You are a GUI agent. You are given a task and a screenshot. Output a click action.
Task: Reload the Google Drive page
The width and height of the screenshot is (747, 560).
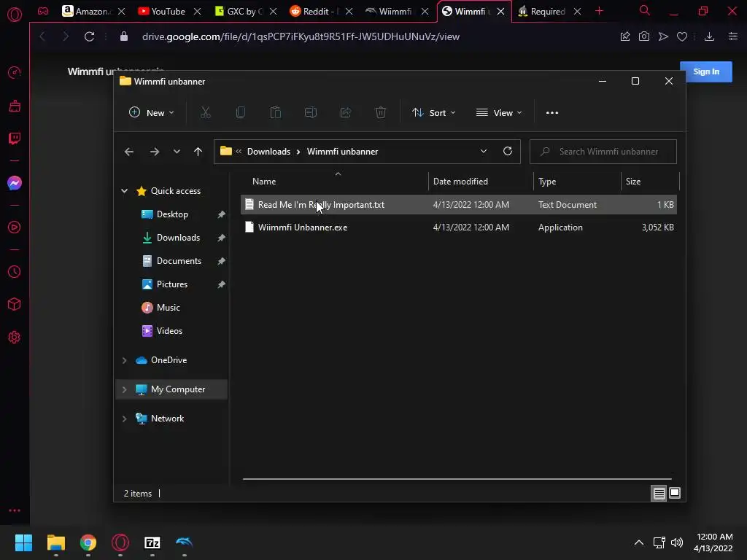click(89, 36)
